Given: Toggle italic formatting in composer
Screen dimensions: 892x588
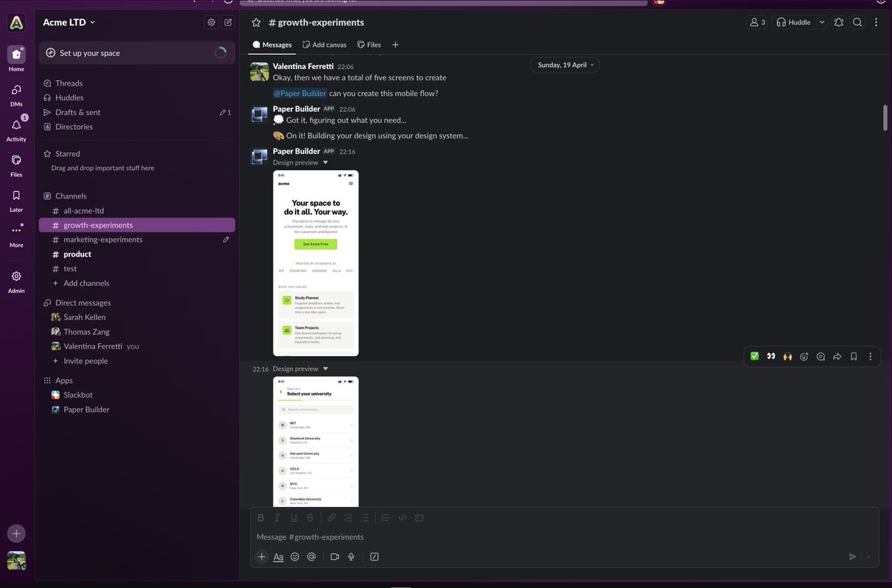Looking at the screenshot, I should tap(277, 517).
